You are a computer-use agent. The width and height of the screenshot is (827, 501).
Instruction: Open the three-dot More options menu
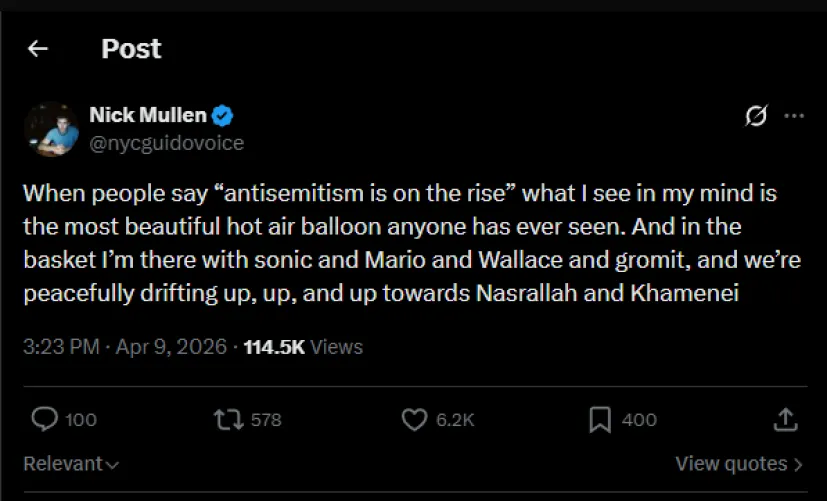794,116
